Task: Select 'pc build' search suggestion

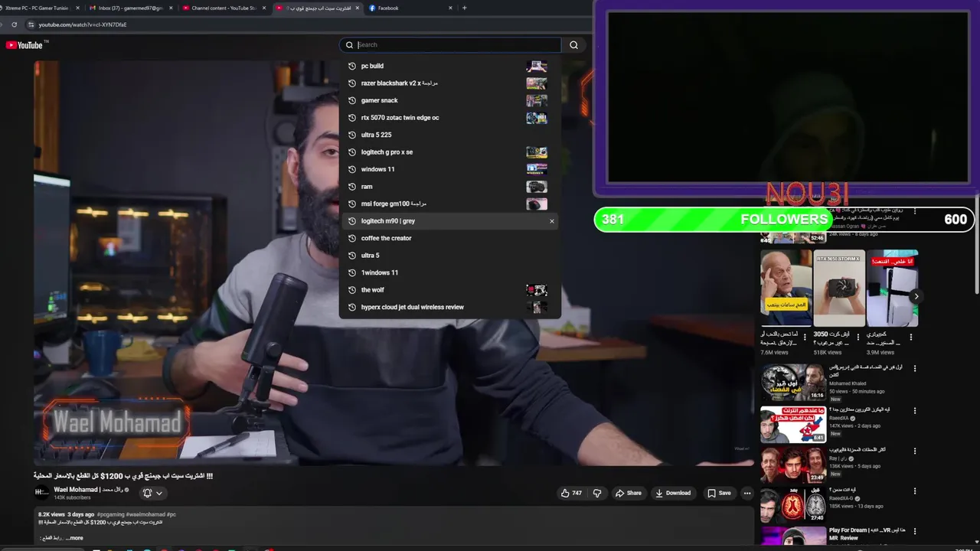Action: click(450, 66)
